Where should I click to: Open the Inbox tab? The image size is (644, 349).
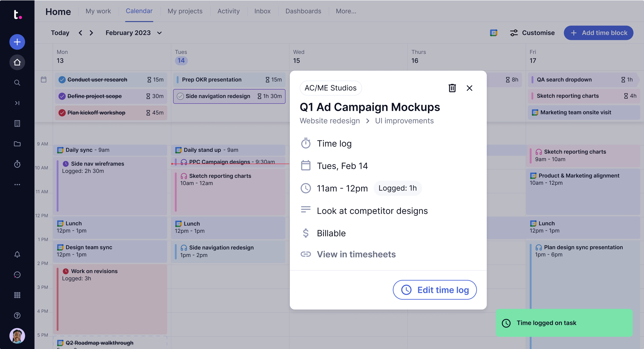pyautogui.click(x=262, y=11)
